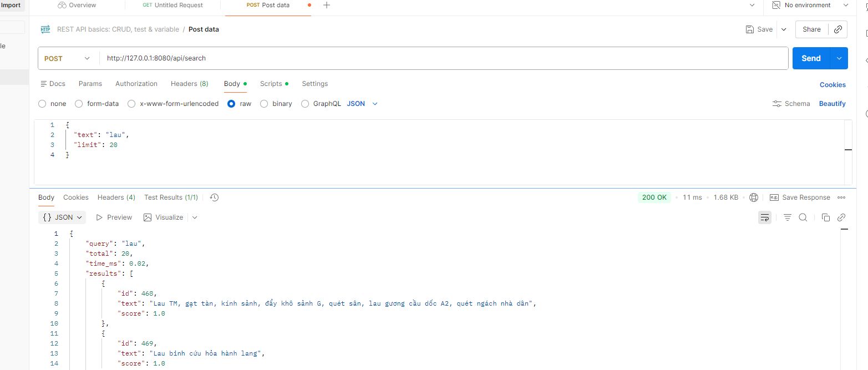This screenshot has width=868, height=370.
Task: Open network information globe icon
Action: [754, 197]
